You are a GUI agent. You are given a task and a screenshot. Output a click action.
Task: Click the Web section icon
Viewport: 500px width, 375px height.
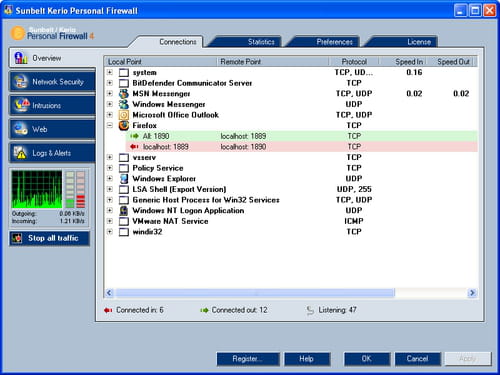tap(21, 129)
